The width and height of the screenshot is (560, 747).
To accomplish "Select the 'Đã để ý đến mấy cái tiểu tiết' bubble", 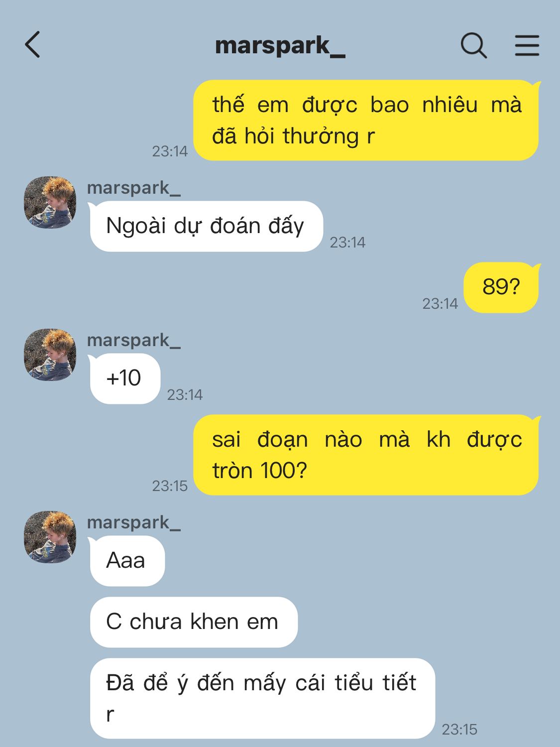I will (x=262, y=698).
